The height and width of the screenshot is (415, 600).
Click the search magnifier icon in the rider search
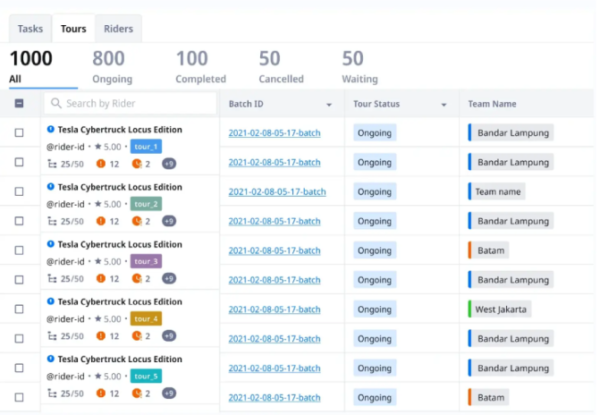[x=57, y=103]
